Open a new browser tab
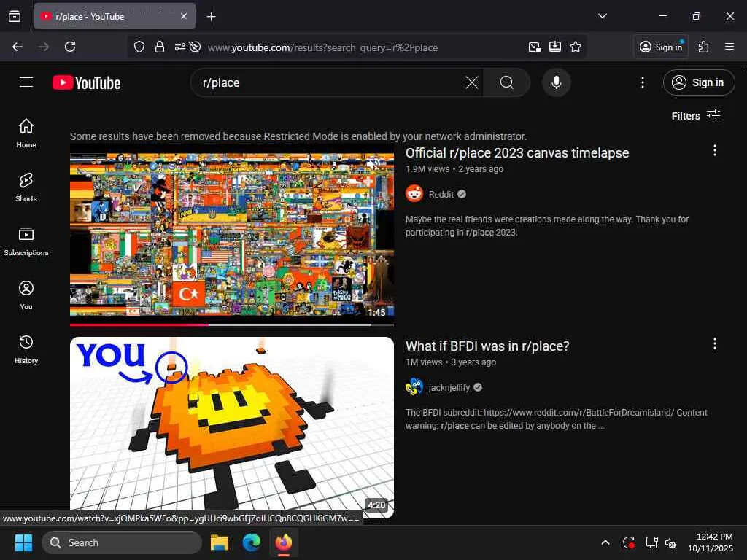 pyautogui.click(x=211, y=17)
